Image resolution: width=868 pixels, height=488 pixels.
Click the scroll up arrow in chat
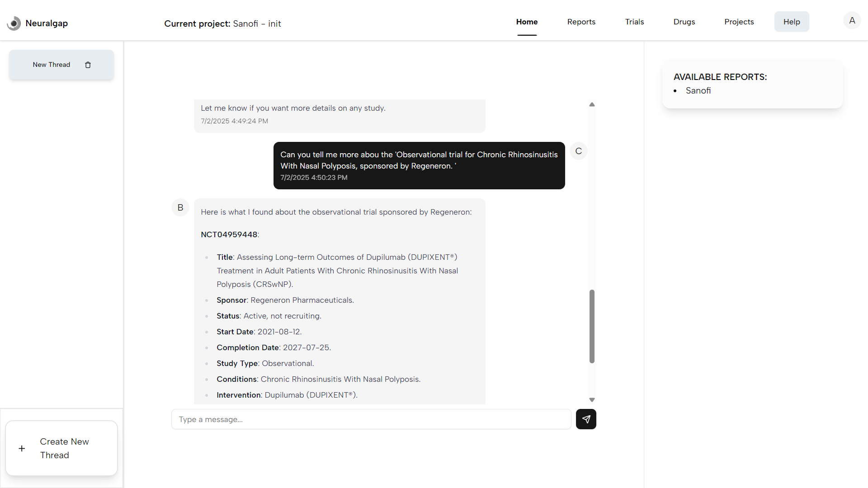[x=592, y=105]
